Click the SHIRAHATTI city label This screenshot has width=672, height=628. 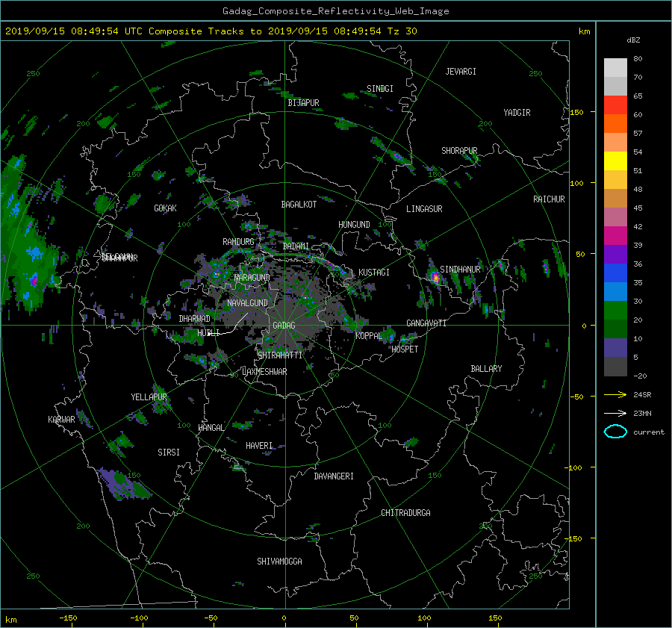pos(280,355)
